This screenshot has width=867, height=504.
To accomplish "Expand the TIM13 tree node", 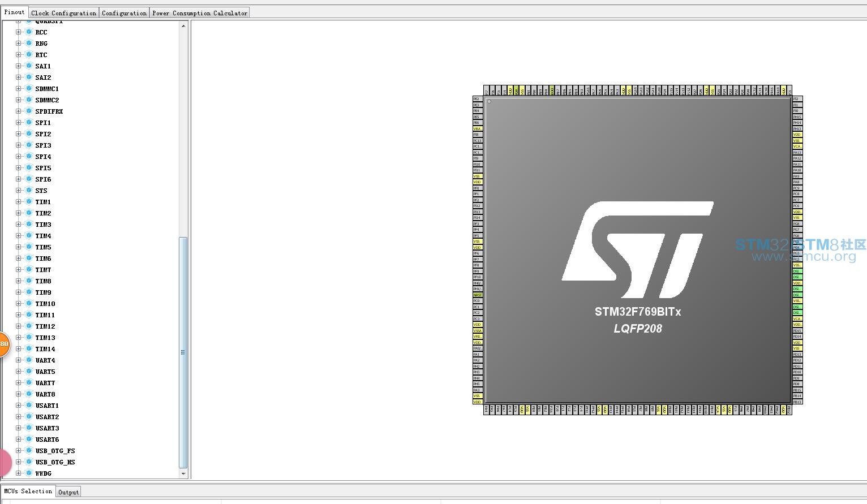I will [x=18, y=338].
